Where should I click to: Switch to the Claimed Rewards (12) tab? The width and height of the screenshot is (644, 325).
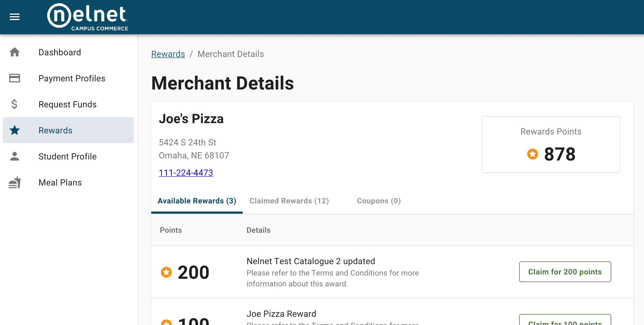[289, 201]
